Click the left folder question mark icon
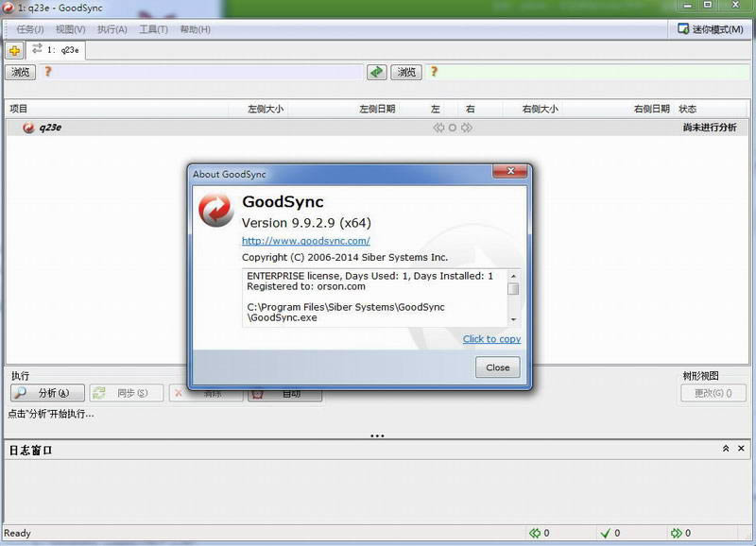Viewport: 756px width, 546px height. click(48, 72)
